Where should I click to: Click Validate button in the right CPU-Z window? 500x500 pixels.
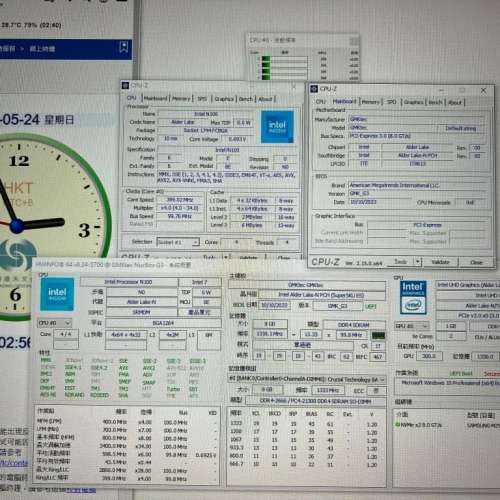440,262
